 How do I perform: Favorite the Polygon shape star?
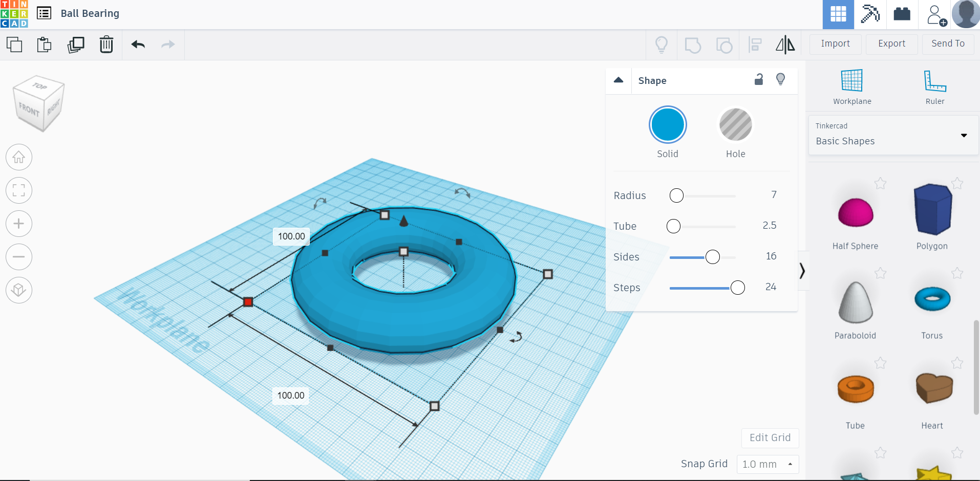point(957,183)
